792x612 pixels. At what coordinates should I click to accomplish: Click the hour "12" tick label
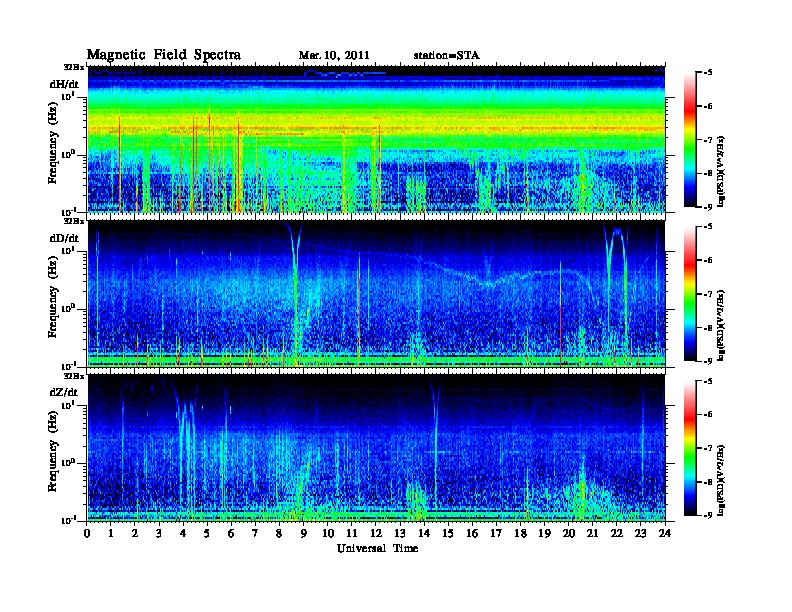tap(376, 533)
